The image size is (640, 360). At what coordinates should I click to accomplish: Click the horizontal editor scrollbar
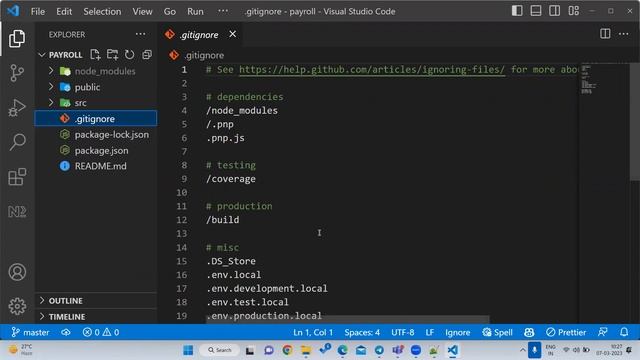347,319
